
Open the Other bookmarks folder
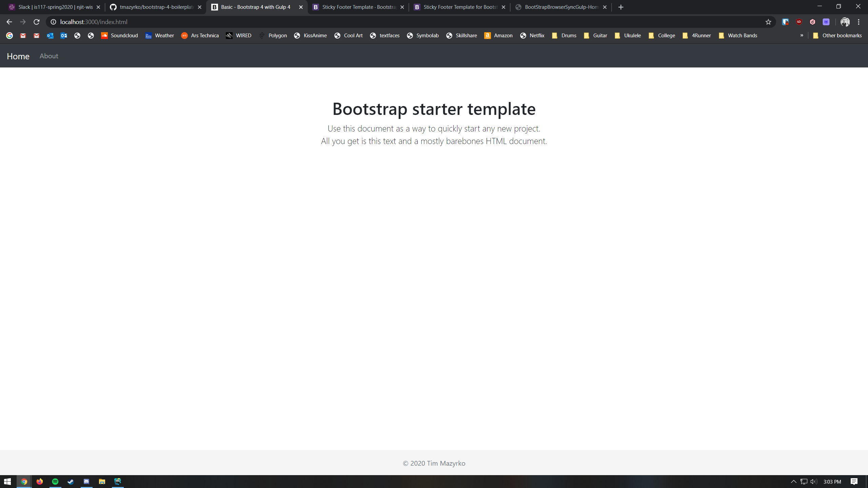(x=837, y=36)
